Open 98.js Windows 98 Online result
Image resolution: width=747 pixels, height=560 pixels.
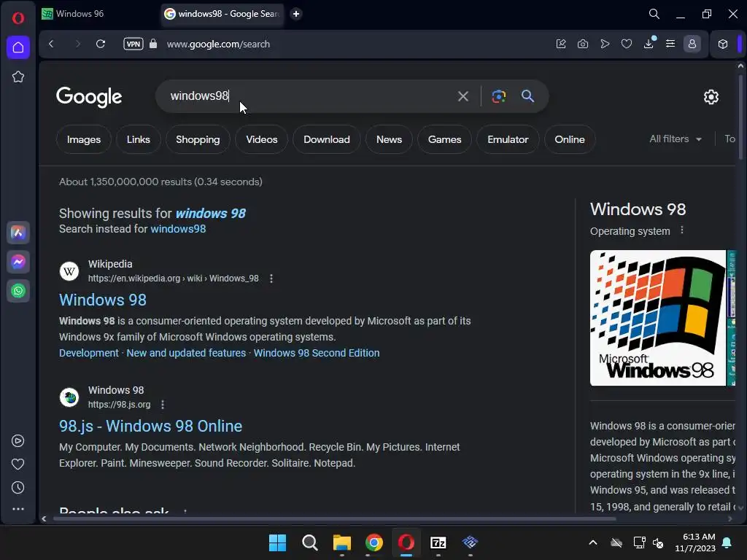click(x=150, y=426)
